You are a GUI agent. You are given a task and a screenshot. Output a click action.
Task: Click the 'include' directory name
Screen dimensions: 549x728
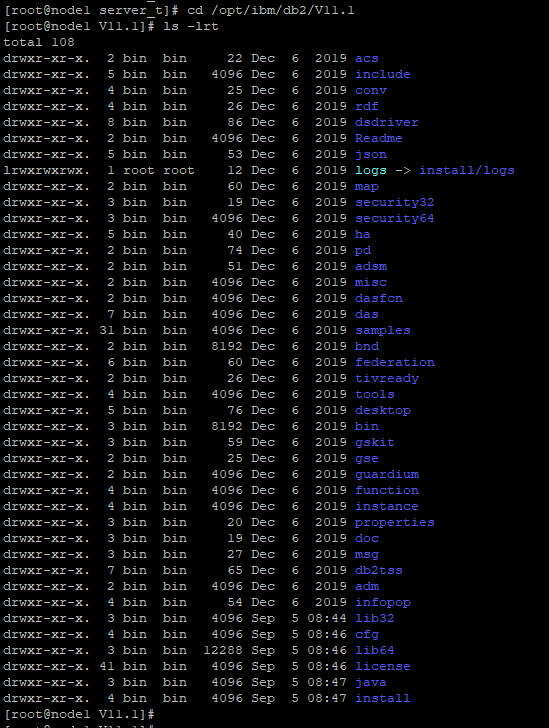[382, 74]
